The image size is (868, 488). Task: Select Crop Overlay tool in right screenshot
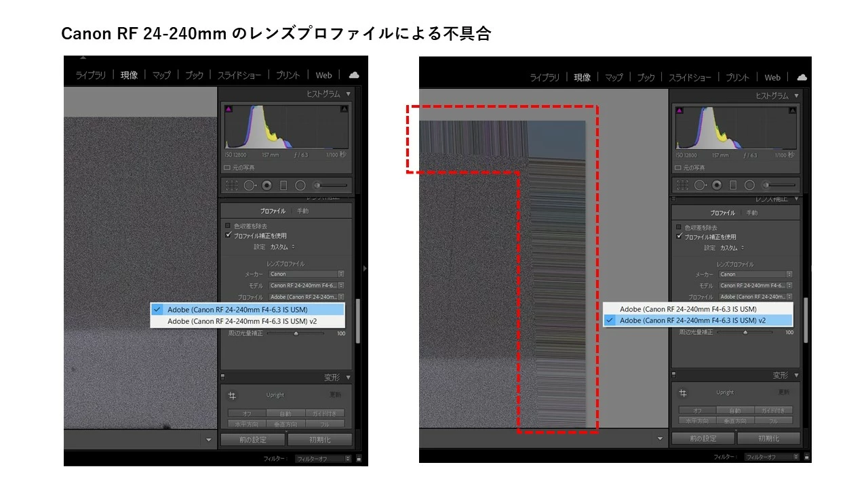[x=684, y=185]
